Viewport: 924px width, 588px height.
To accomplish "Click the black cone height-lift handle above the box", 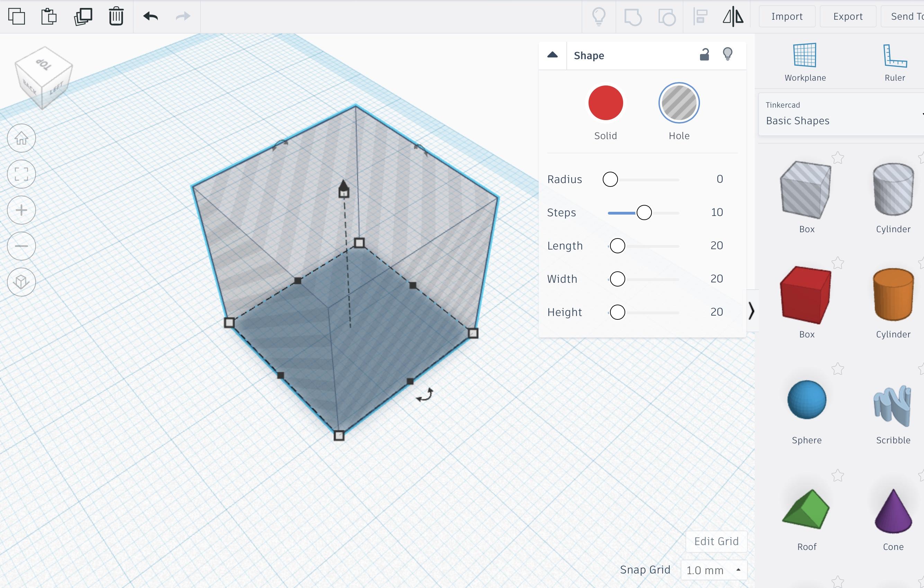I will [343, 184].
